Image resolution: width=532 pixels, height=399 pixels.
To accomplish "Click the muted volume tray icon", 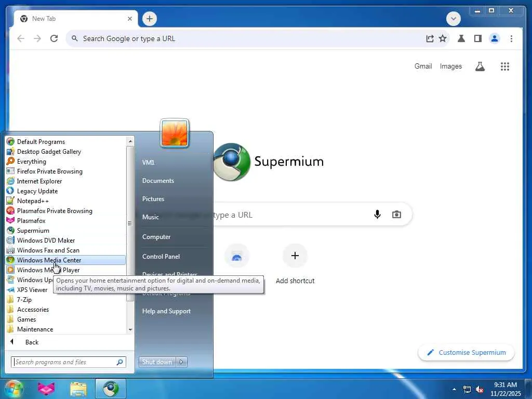I will [480, 389].
